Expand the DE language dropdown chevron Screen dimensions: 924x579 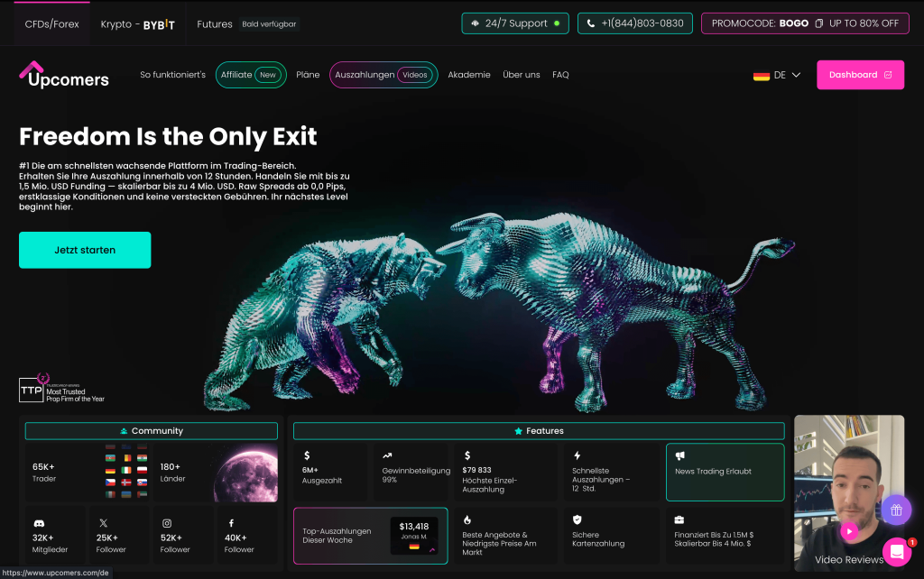pyautogui.click(x=796, y=75)
